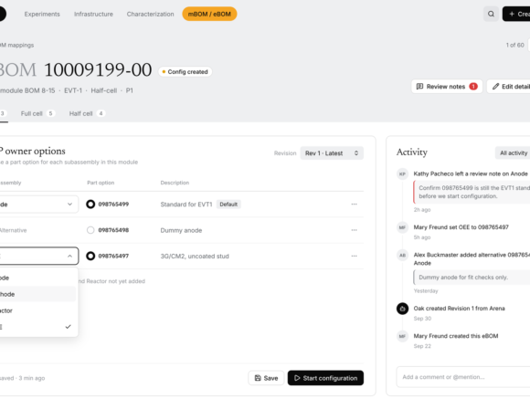Collapse the open subassembly dropdown in the 098765497 row
The width and height of the screenshot is (530, 420).
click(38, 256)
